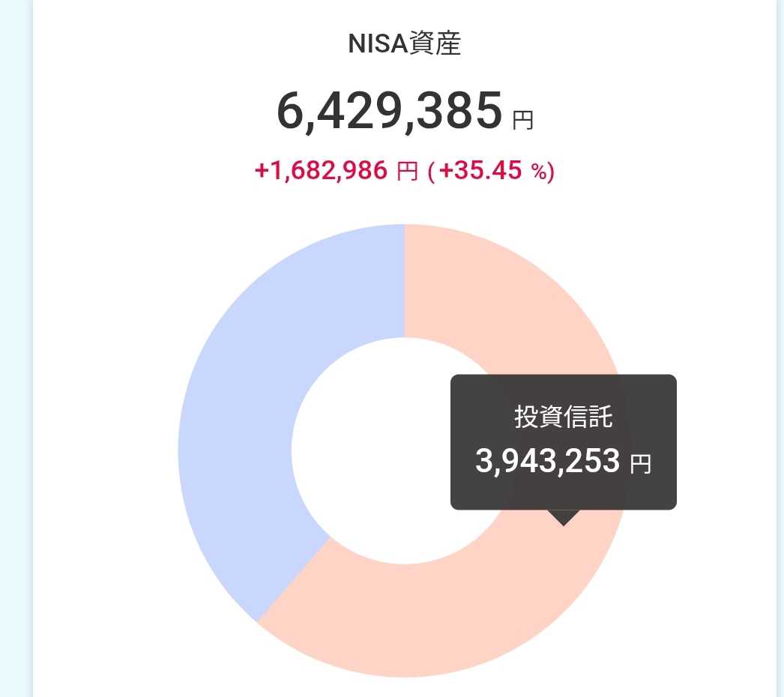Click the 投資信託 label in tooltip
The image size is (784, 697).
[563, 417]
